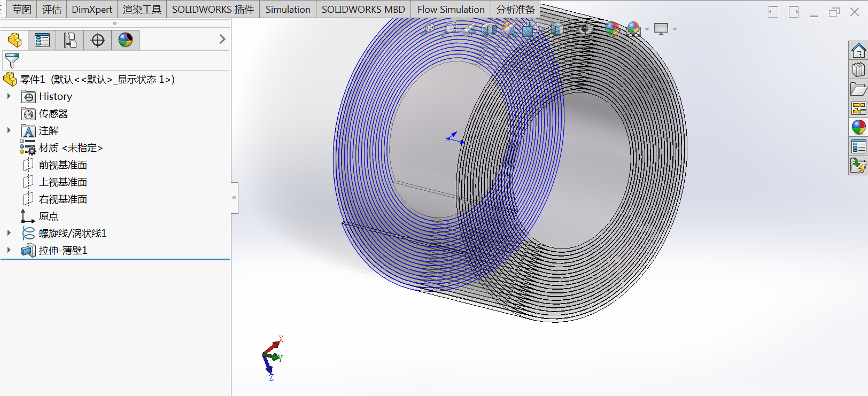Open the ConfigurationManager tab icon
The image size is (868, 396).
(x=70, y=40)
